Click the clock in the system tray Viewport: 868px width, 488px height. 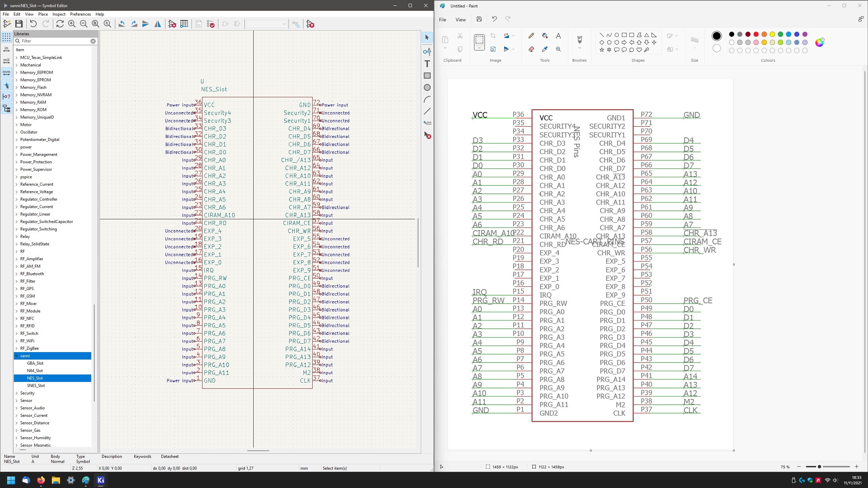(852, 480)
